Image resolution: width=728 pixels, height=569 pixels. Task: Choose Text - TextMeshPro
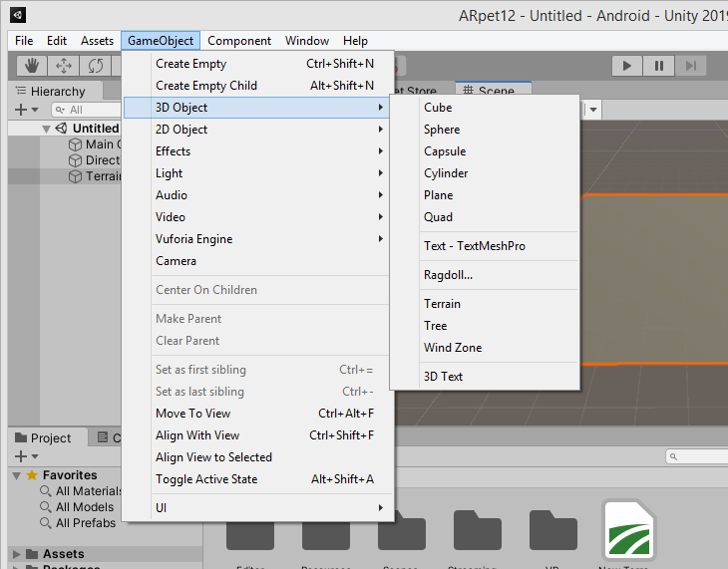[x=485, y=246]
